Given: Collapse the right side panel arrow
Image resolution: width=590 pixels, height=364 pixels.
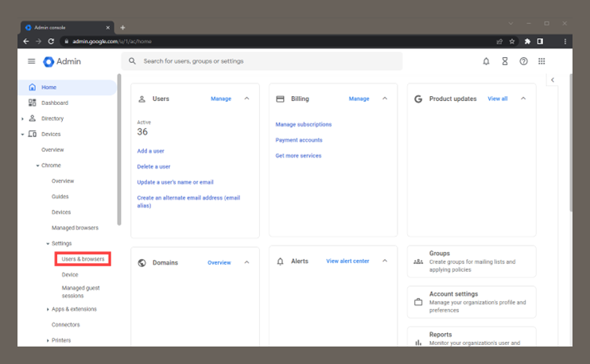Looking at the screenshot, I should (553, 80).
